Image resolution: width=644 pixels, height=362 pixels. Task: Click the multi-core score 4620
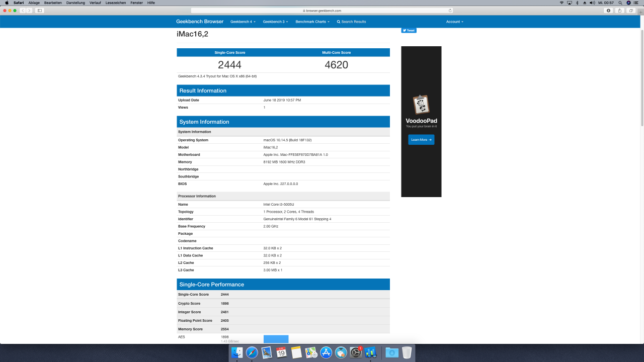point(336,65)
